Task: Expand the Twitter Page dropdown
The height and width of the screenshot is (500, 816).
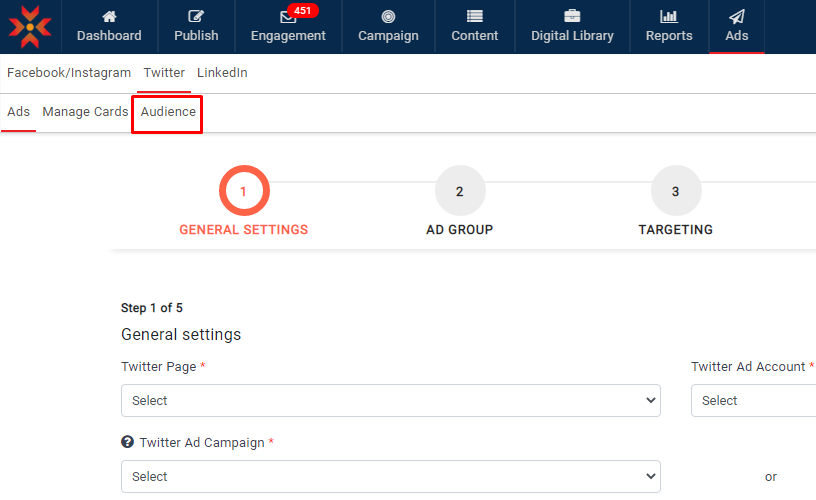Action: (390, 400)
